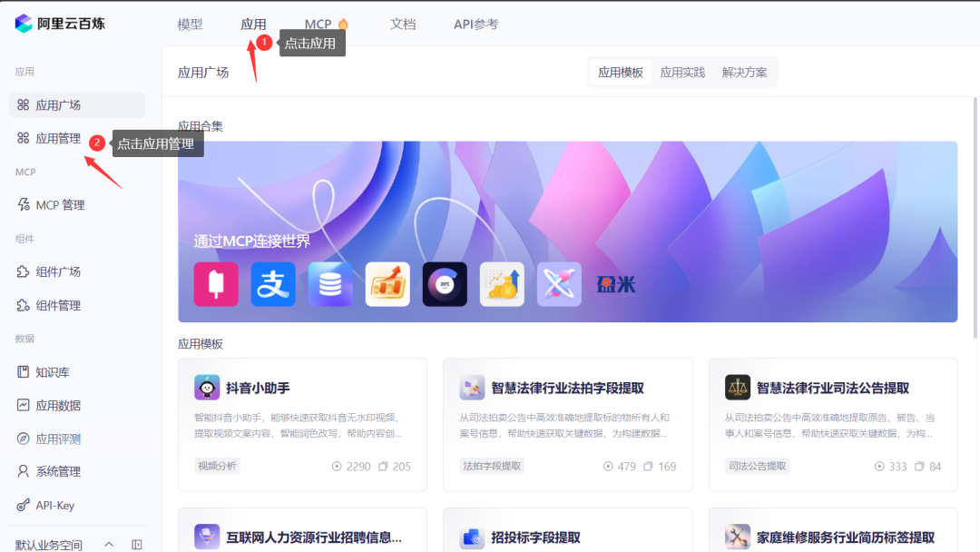Open the 家庭维修服务行业简历标签提取 title

[846, 537]
